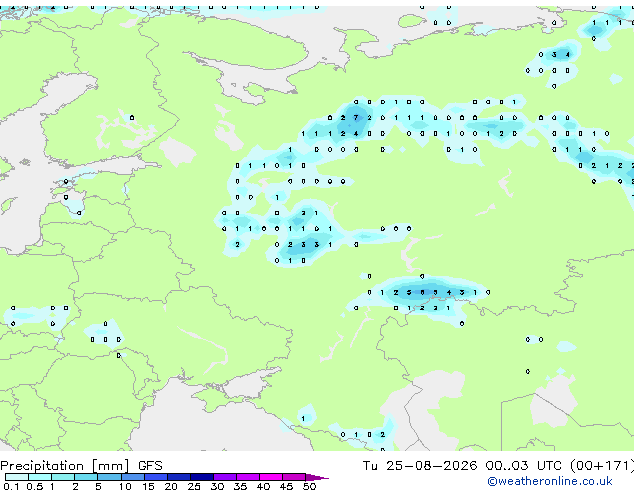Click the "35" legend scale label
Image resolution: width=634 pixels, height=490 pixels.
(240, 486)
